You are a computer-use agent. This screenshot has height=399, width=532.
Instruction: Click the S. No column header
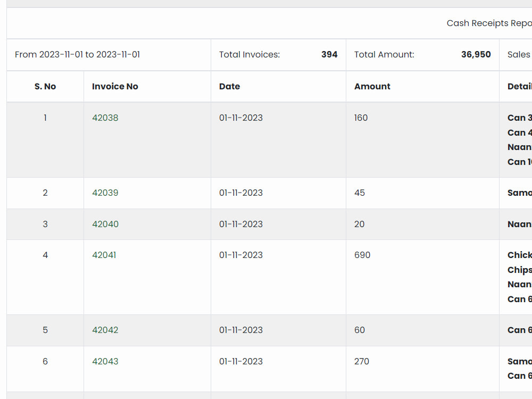(x=45, y=87)
